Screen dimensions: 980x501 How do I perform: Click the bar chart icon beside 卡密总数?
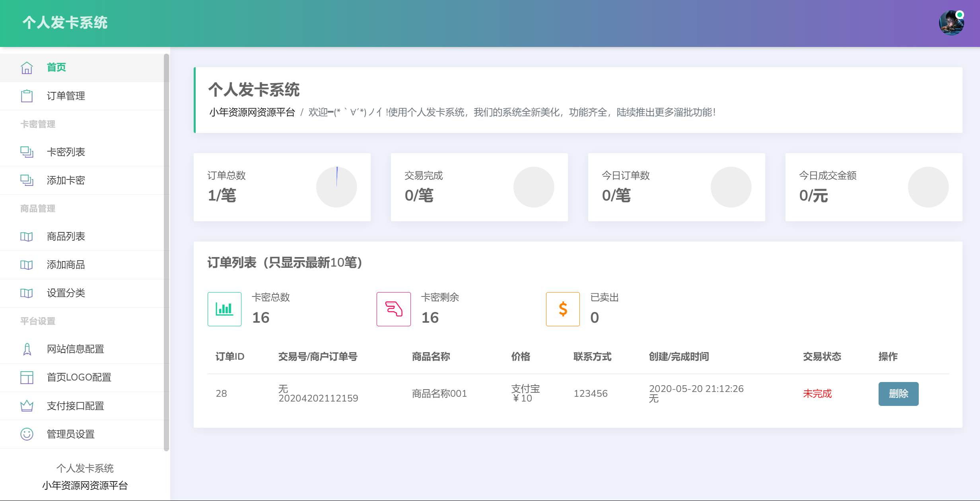(224, 309)
